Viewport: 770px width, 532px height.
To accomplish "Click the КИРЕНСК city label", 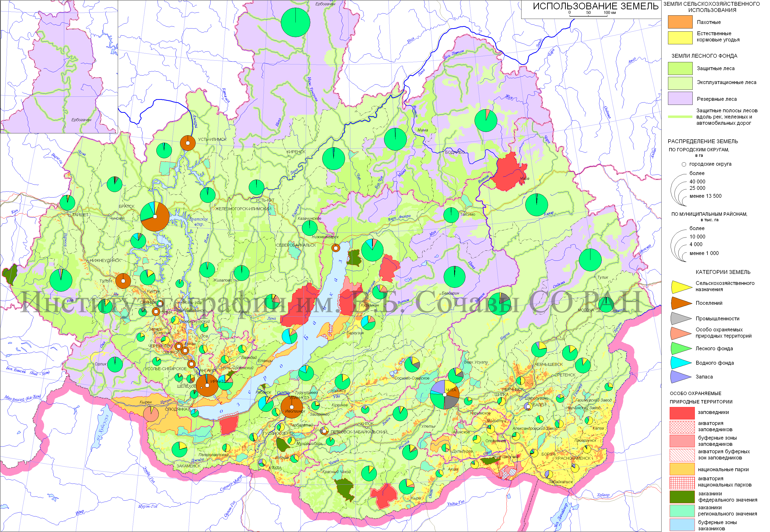I will (296, 152).
